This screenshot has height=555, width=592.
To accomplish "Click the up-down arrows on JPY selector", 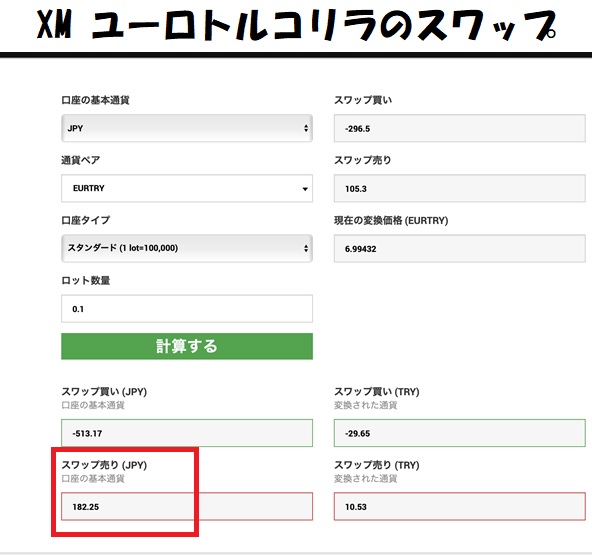I will tap(305, 128).
